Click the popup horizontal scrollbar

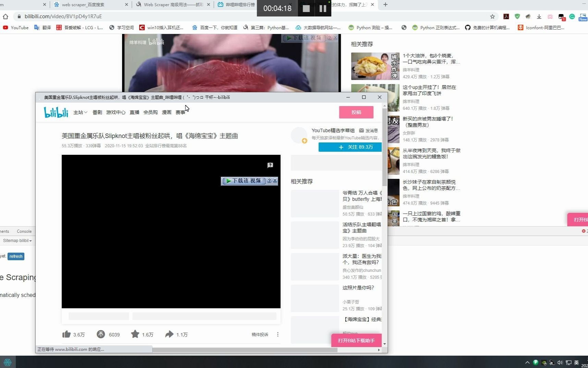coord(245,350)
